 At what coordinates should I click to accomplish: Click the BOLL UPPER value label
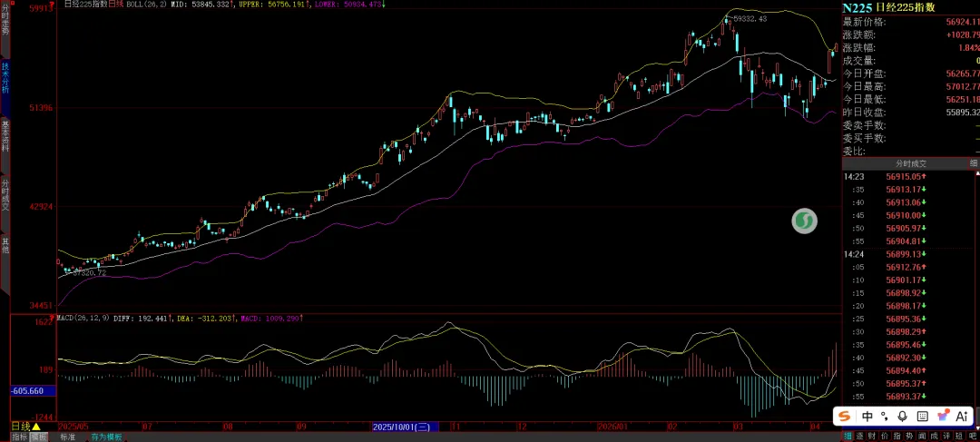click(x=274, y=4)
